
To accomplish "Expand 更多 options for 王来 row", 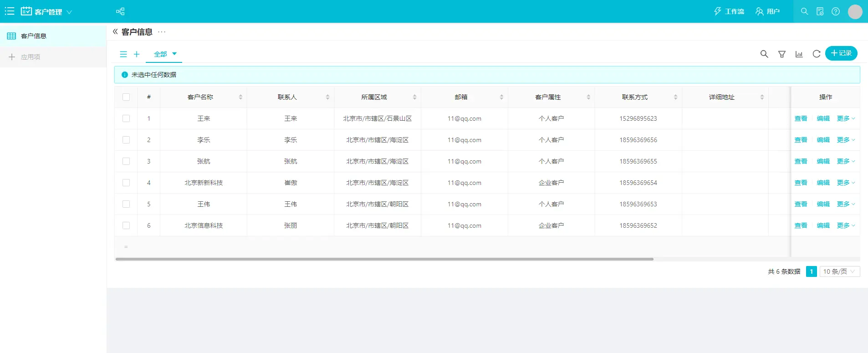I will [846, 118].
